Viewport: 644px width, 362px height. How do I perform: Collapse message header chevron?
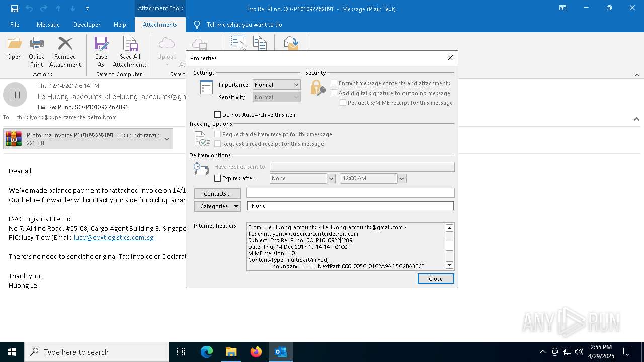636,119
